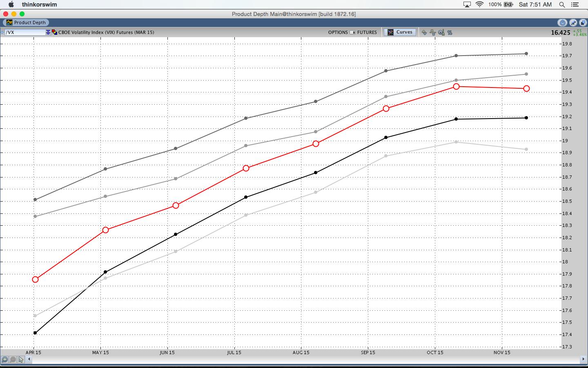Click the CBOE Volatility Index Futures description
This screenshot has width=588, height=368.
pos(106,32)
